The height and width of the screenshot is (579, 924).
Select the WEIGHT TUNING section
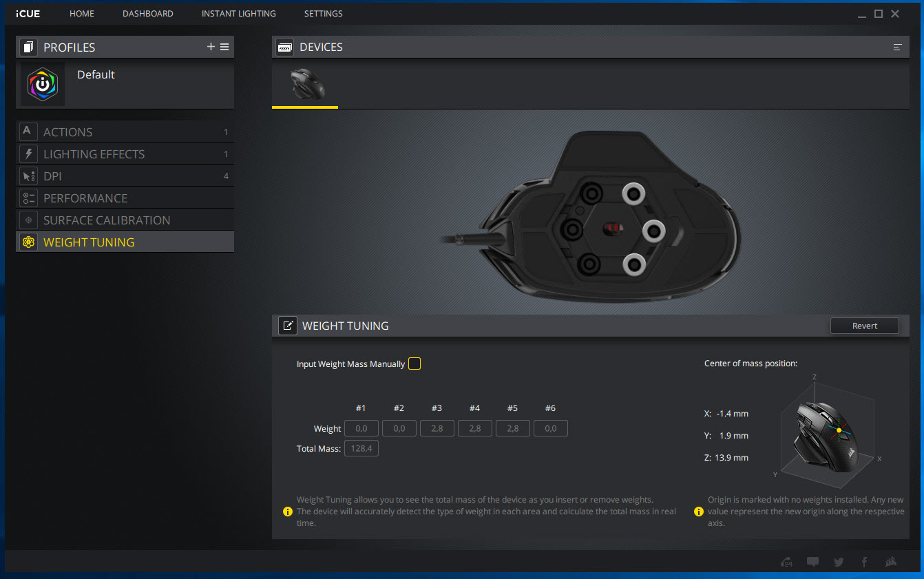coord(125,242)
